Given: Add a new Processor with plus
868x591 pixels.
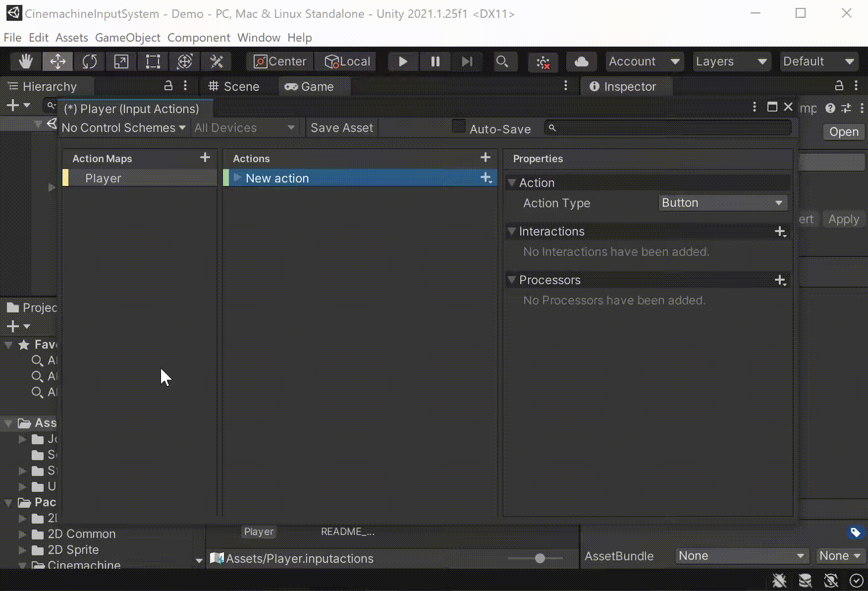Looking at the screenshot, I should tap(780, 280).
